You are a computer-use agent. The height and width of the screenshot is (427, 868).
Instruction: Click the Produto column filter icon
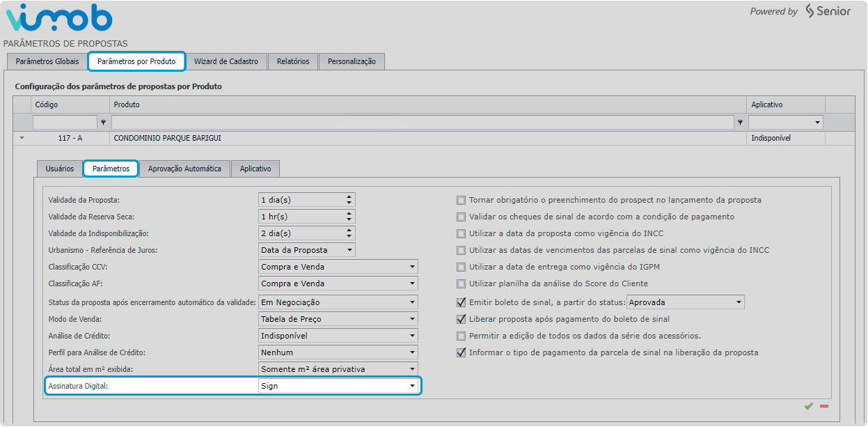point(740,123)
